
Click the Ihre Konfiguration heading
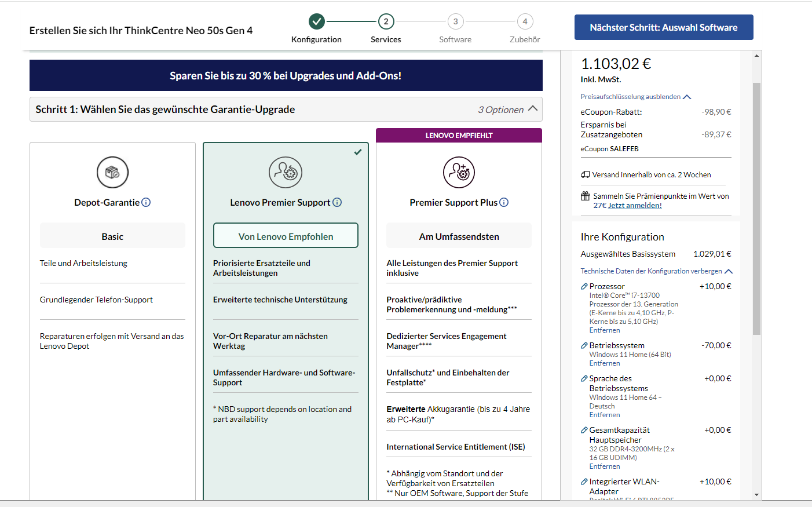click(x=622, y=236)
